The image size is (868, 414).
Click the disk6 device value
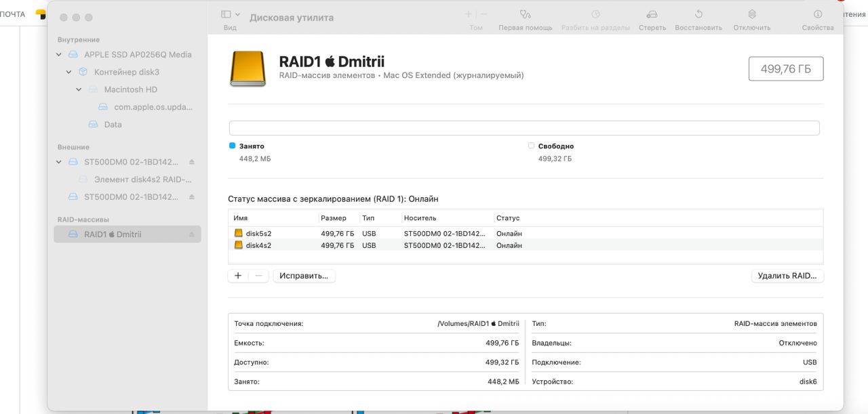808,381
